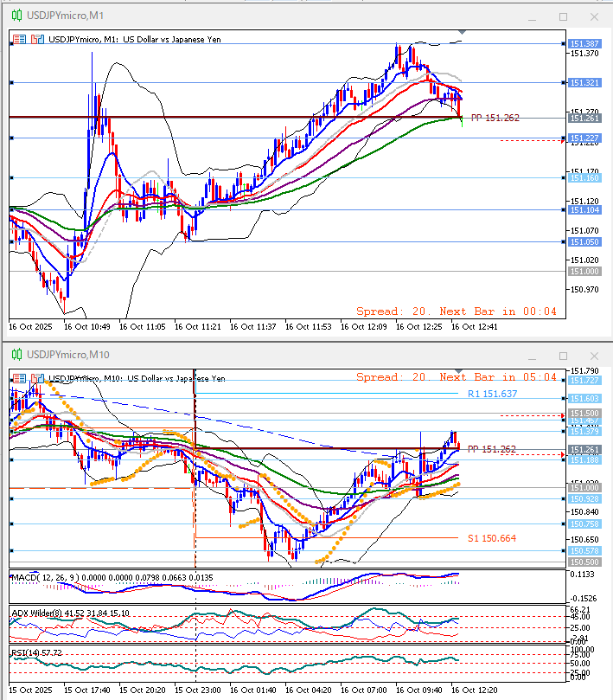Screen dimensions: 613x700
Task: Minimize the USDJPYmicro,M10 chart window
Action: click(x=533, y=354)
